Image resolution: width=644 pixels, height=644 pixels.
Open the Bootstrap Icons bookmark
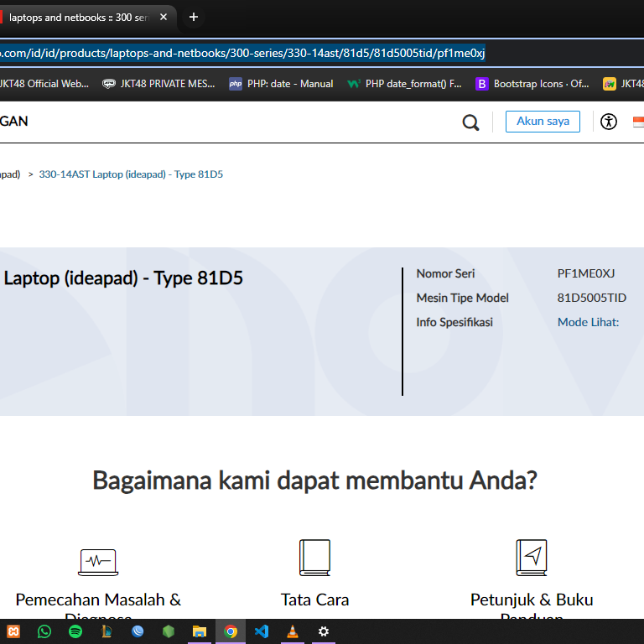(x=532, y=84)
